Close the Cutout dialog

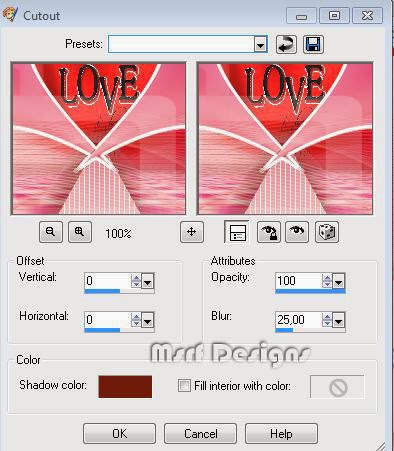[367, 16]
